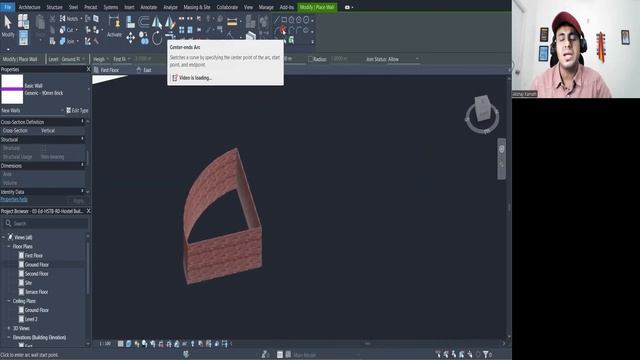Open the File menu
The image size is (640, 360).
(7, 7)
